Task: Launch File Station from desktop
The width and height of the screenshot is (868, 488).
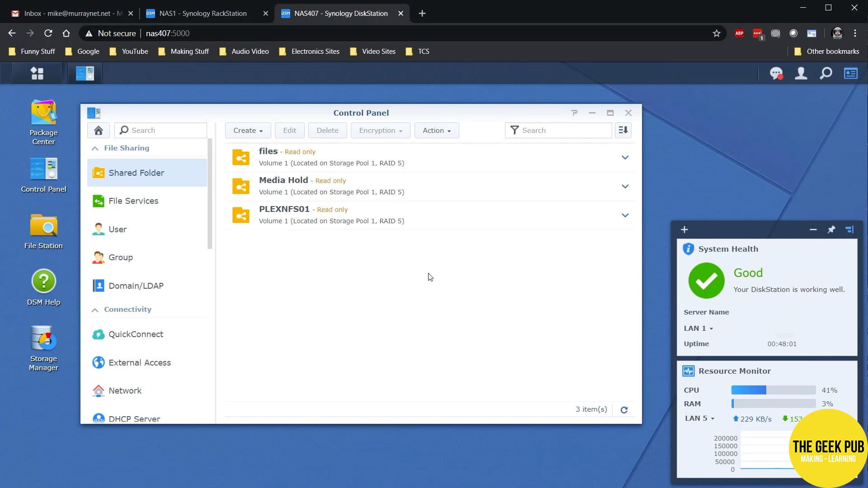Action: (x=43, y=232)
